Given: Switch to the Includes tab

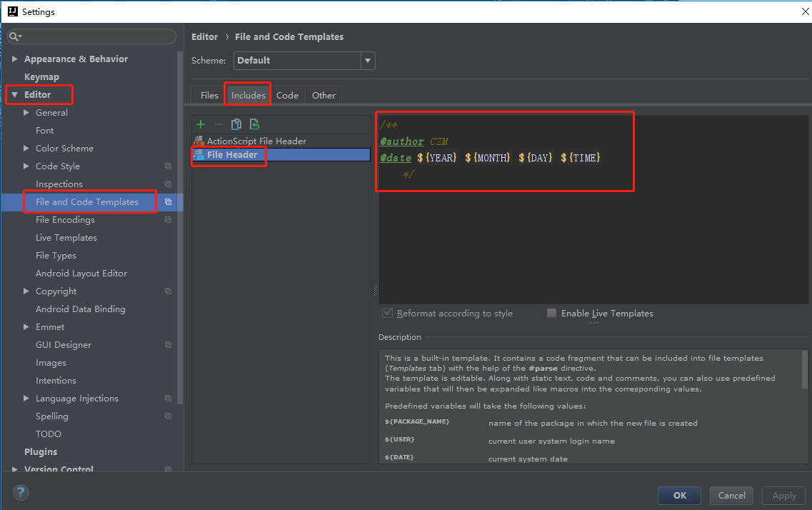Looking at the screenshot, I should (x=248, y=95).
